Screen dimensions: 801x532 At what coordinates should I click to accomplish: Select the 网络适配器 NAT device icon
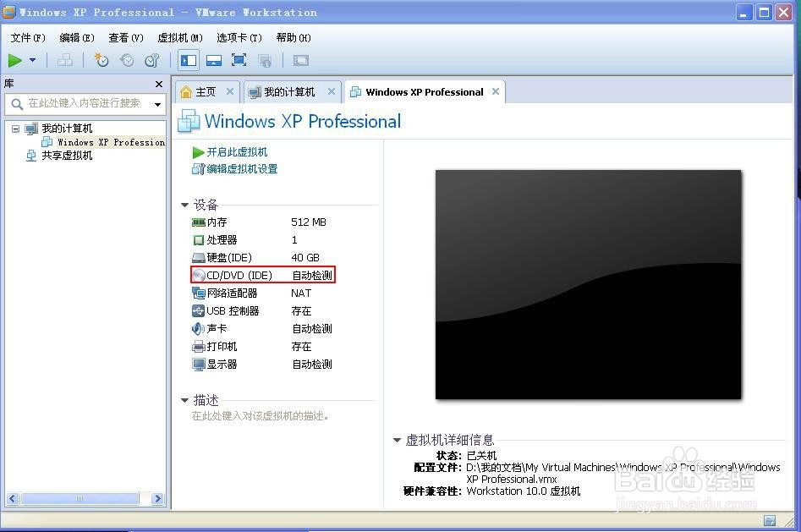pyautogui.click(x=198, y=293)
